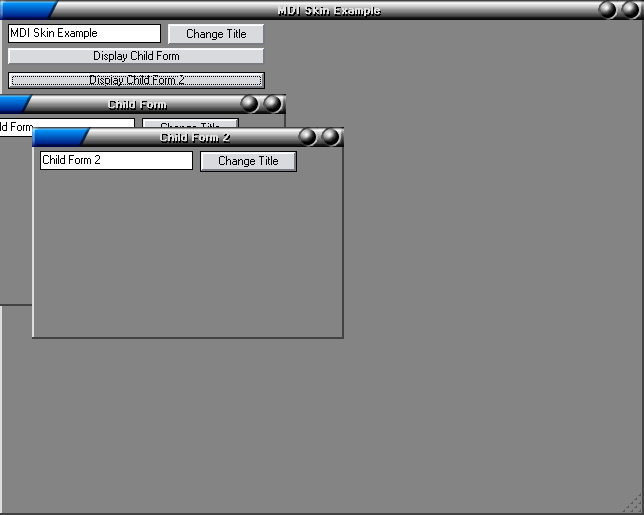Click the blue corner icon of the main window
Image resolution: width=644 pixels, height=515 pixels.
tap(25, 10)
